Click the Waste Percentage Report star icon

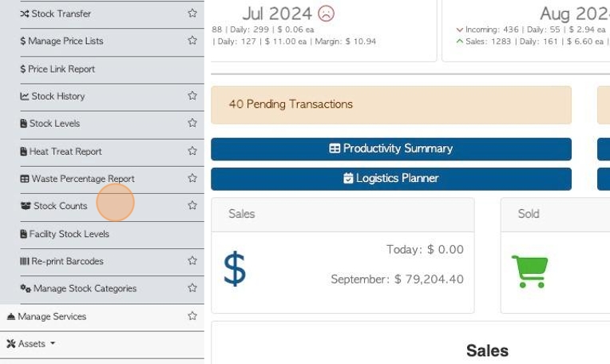[192, 178]
